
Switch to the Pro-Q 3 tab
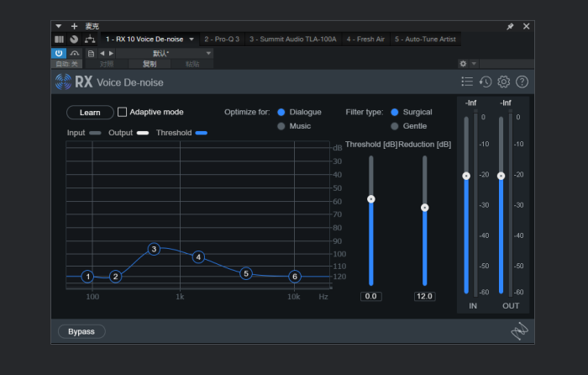[222, 40]
